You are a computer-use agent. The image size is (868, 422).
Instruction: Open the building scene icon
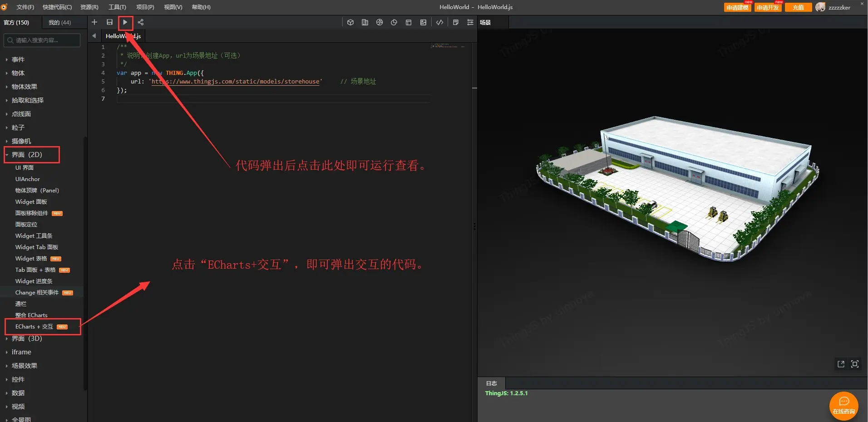click(365, 22)
